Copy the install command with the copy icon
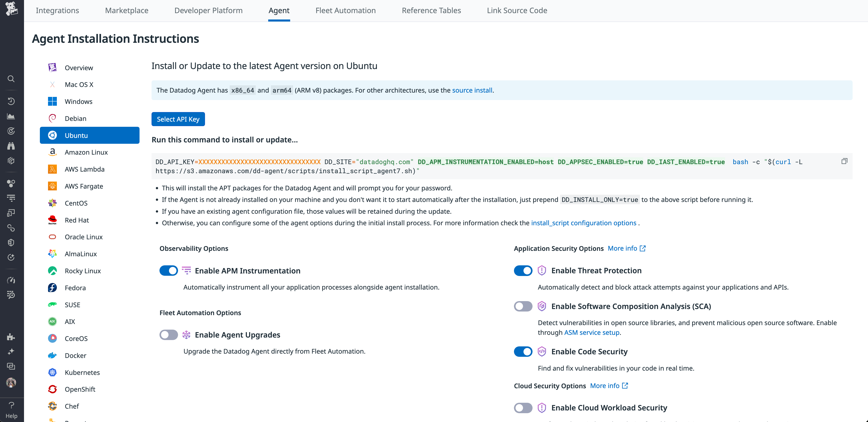Screen dimensions: 868x422 tap(844, 161)
